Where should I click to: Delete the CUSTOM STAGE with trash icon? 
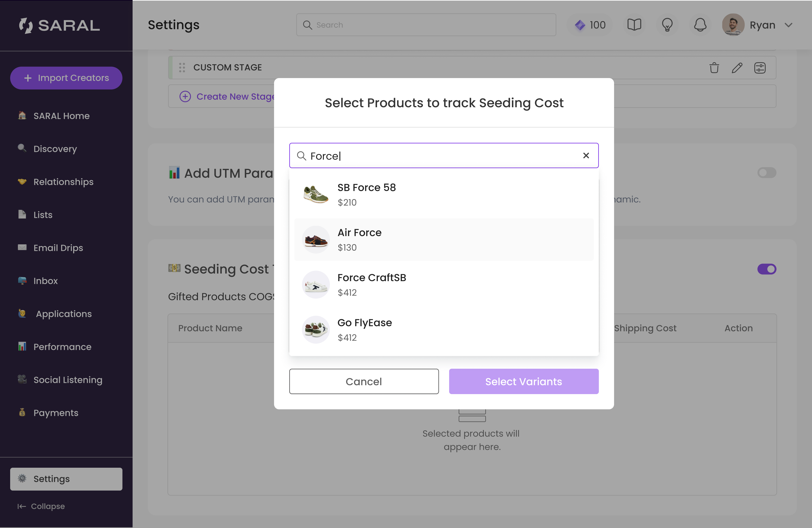click(x=714, y=67)
